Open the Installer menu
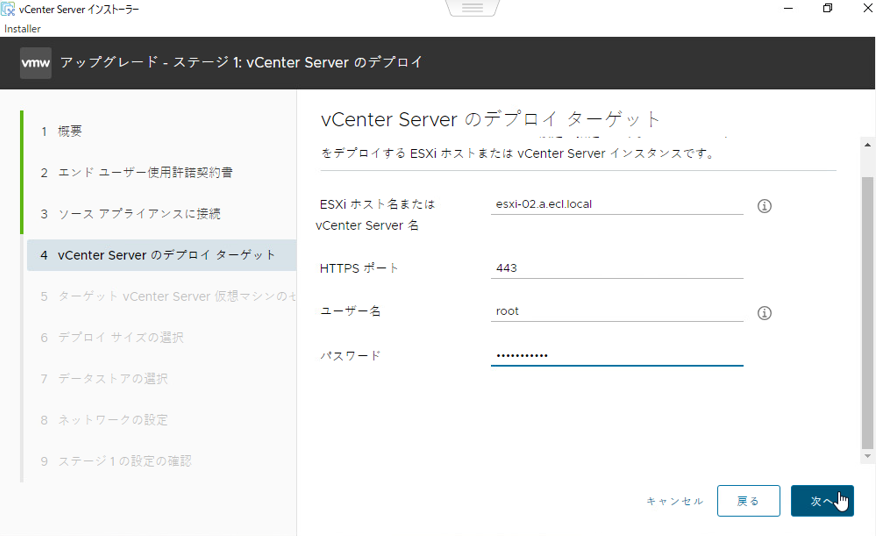876x536 pixels. (23, 29)
